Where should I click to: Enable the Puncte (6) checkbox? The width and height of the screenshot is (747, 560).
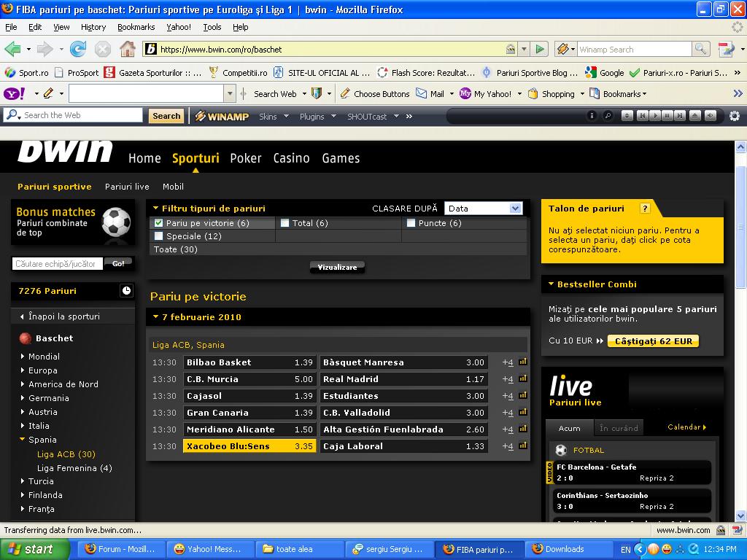(x=411, y=223)
